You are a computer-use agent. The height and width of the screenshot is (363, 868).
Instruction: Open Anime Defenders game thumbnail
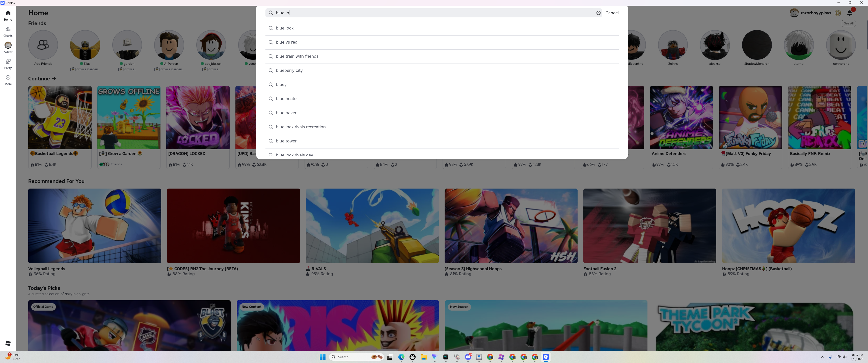[x=681, y=117]
